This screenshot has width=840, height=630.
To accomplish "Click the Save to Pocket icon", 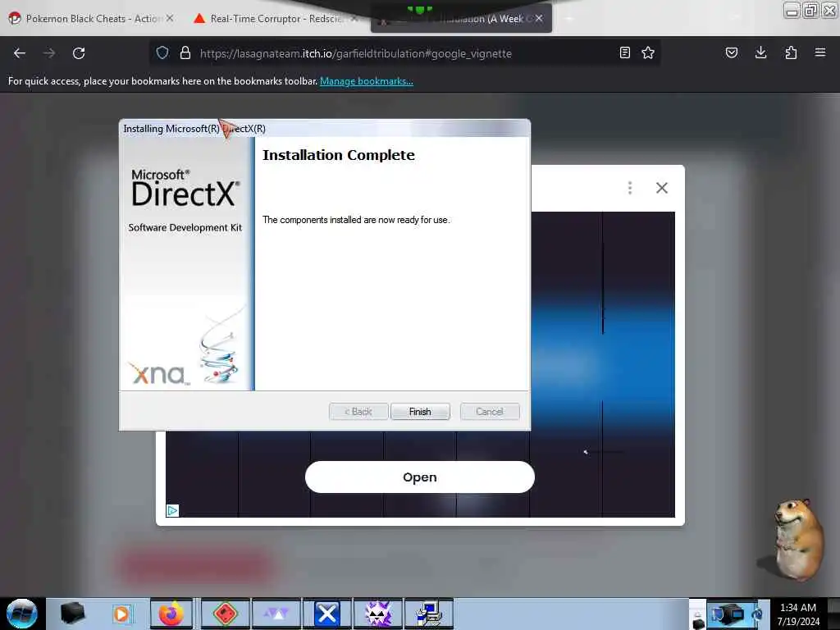I will pyautogui.click(x=732, y=52).
